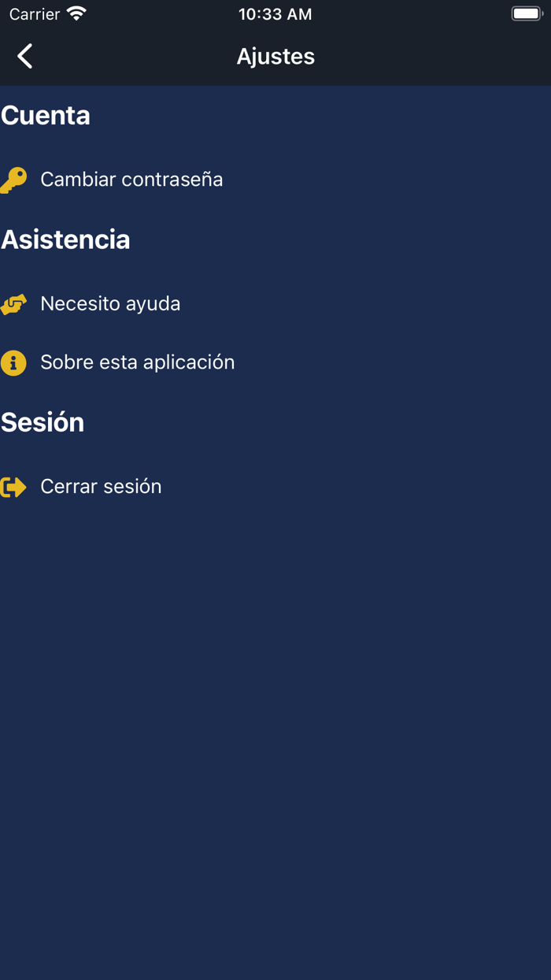The image size is (551, 980).
Task: Tap the 10:33 AM clock
Action: 275,14
